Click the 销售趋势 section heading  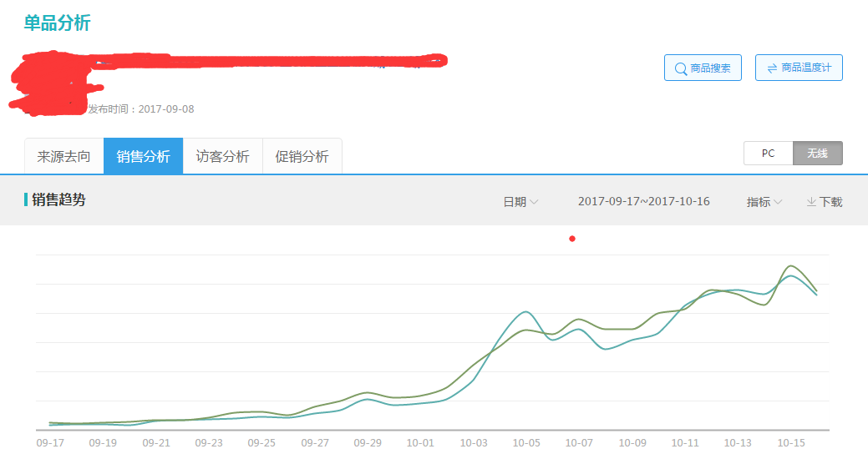tap(58, 200)
